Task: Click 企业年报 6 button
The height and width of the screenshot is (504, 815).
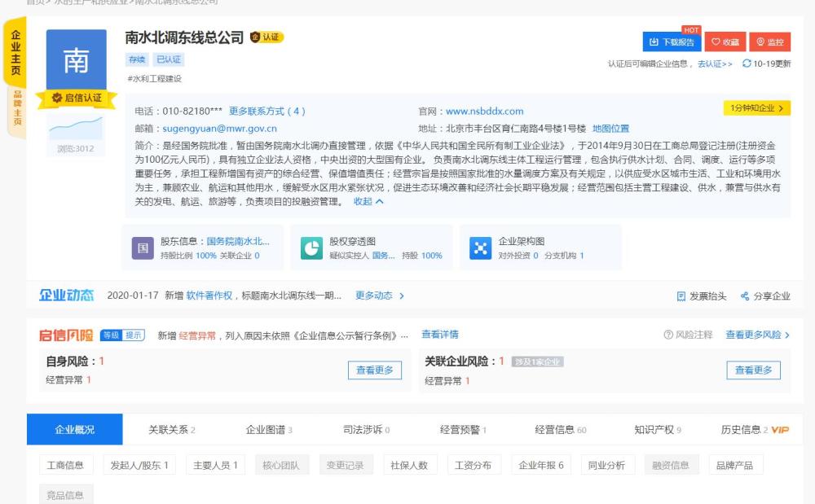Action: pyautogui.click(x=541, y=465)
